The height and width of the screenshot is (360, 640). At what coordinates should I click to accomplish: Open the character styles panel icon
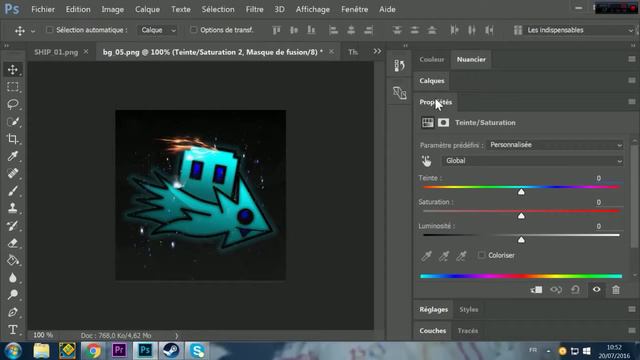(399, 93)
